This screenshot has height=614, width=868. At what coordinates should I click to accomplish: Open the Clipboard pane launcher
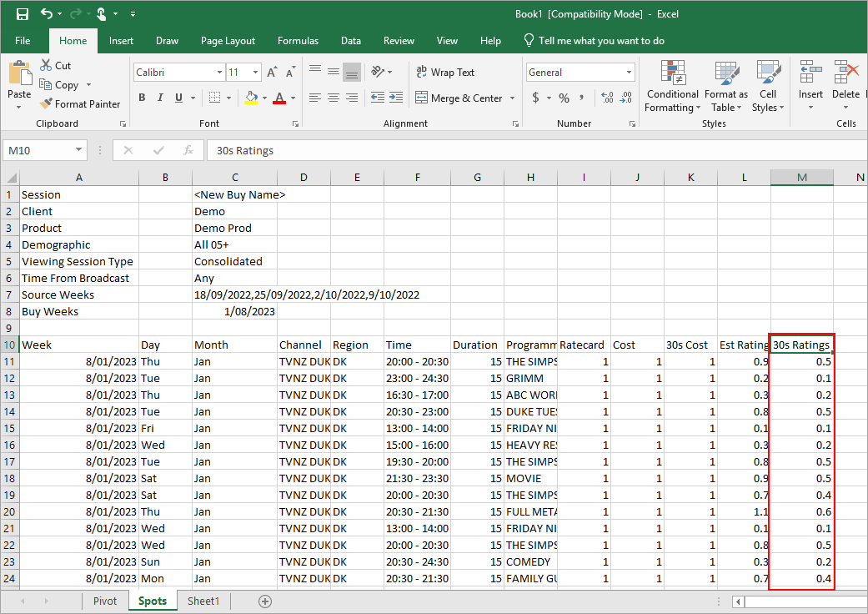(123, 124)
